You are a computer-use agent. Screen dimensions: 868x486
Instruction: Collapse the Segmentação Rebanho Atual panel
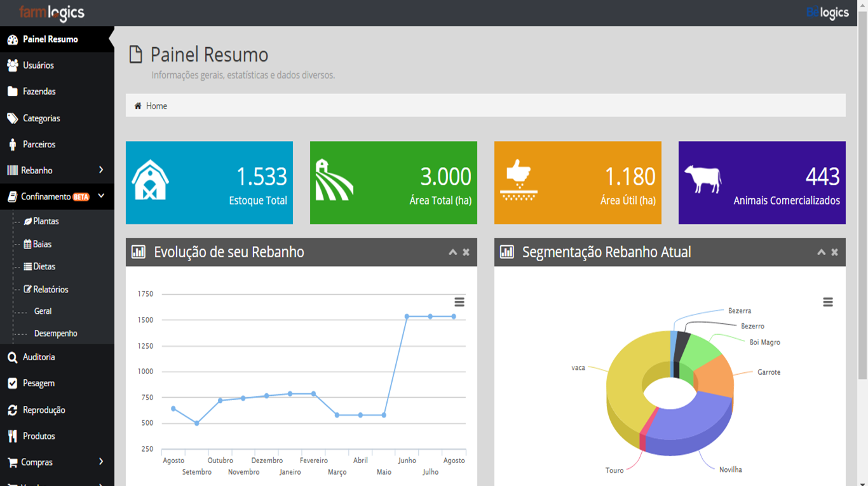coord(821,252)
